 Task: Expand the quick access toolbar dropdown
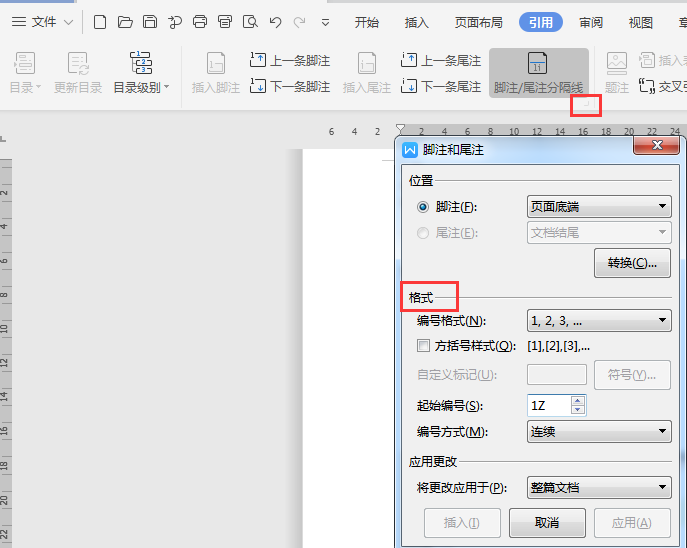pyautogui.click(x=325, y=22)
